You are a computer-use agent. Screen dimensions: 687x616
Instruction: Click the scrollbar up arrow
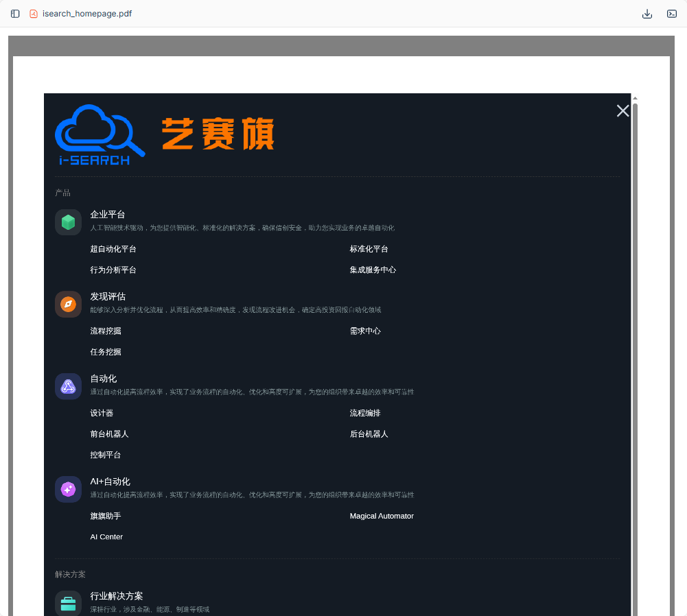click(635, 98)
